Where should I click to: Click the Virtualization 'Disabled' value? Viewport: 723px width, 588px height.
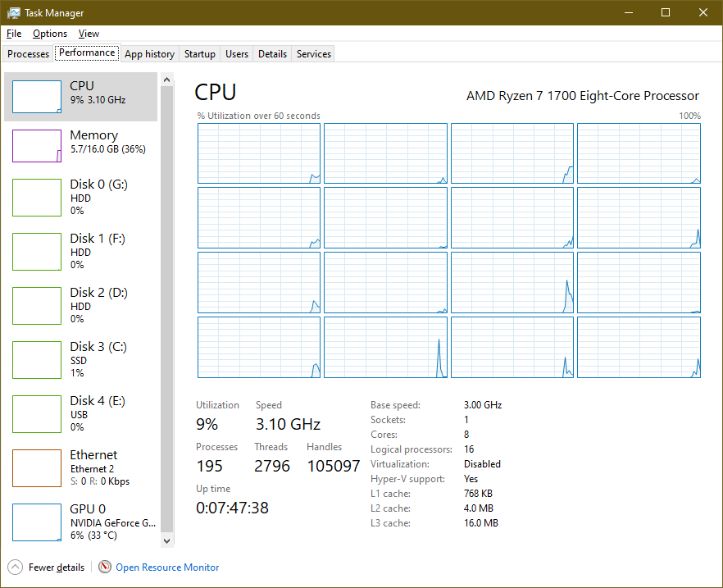tap(482, 464)
